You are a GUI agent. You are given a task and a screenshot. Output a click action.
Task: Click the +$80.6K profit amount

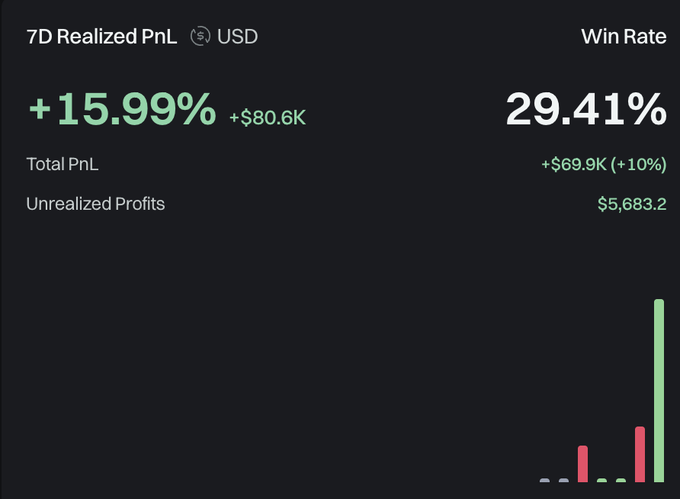click(x=268, y=117)
